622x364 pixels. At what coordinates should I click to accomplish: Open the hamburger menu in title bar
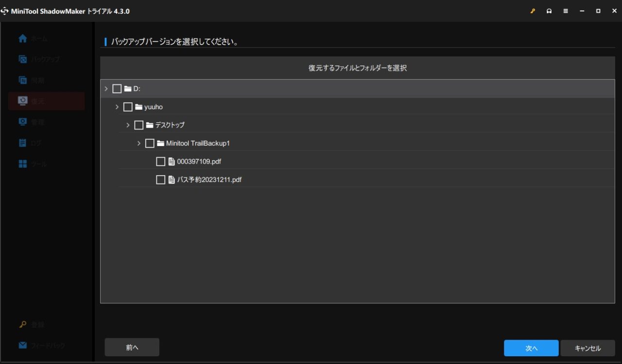(566, 11)
